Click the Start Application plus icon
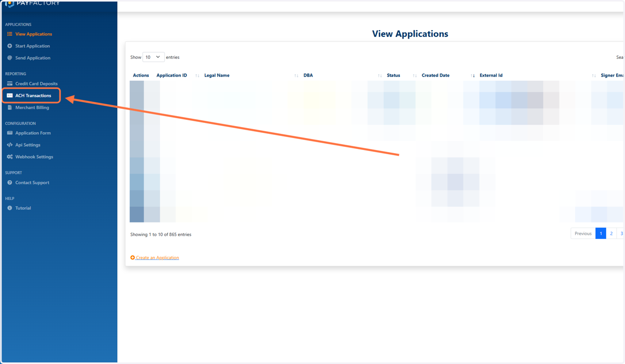This screenshot has width=625, height=364. (9, 46)
